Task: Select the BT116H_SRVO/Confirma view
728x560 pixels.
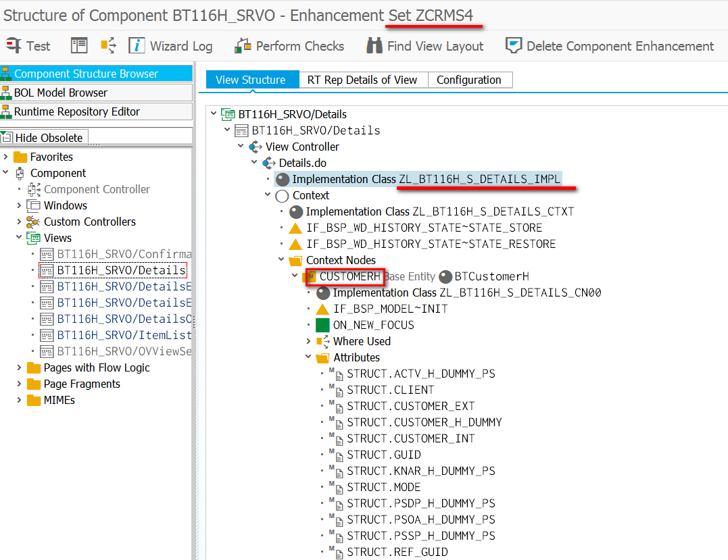Action: pos(124,254)
